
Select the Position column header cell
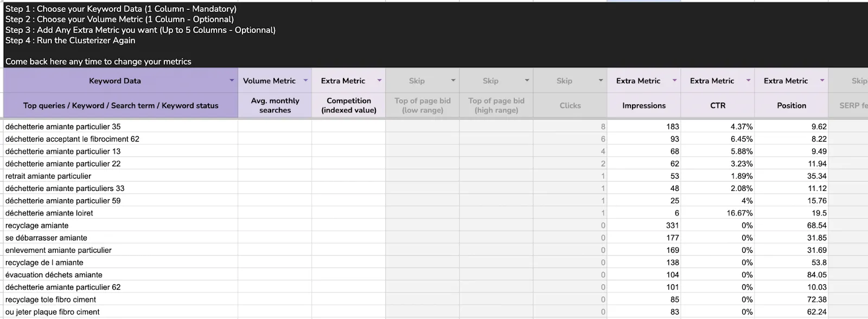792,105
